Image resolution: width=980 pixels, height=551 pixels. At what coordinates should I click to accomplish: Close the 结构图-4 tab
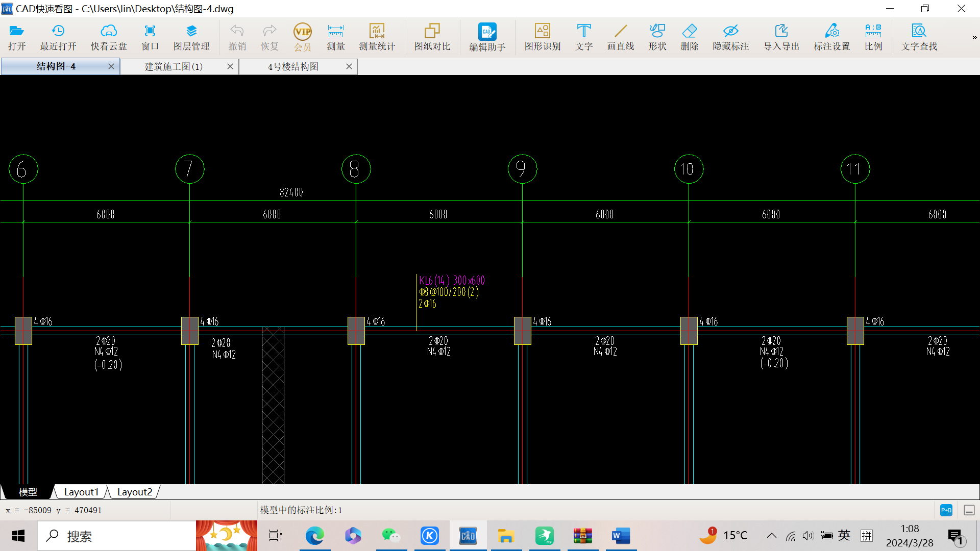tap(111, 66)
